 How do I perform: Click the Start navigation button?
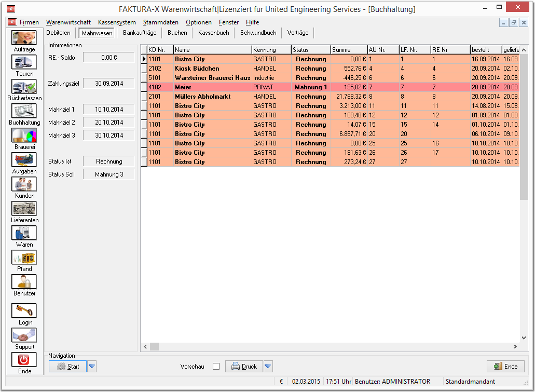click(x=67, y=367)
